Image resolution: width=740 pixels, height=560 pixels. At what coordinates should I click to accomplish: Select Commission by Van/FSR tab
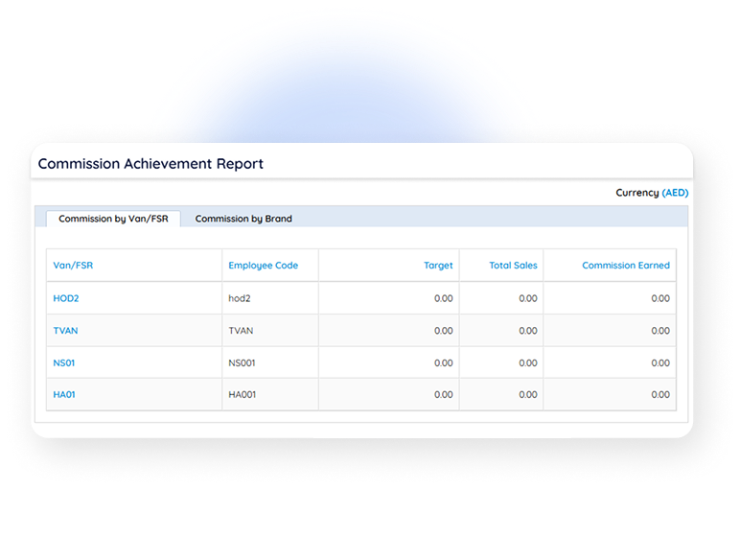coord(113,219)
